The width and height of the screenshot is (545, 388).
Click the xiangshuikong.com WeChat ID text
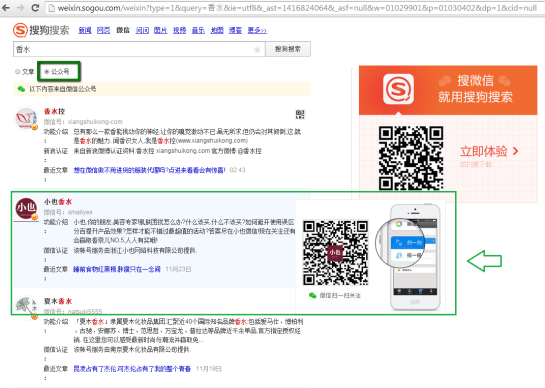95,122
